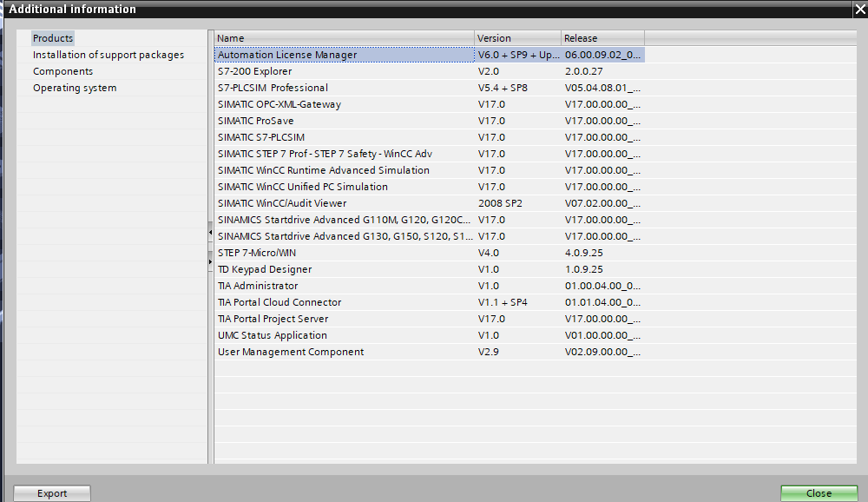Click release 01.00.04.00_0... cell
This screenshot has width=868, height=502.
[603, 286]
